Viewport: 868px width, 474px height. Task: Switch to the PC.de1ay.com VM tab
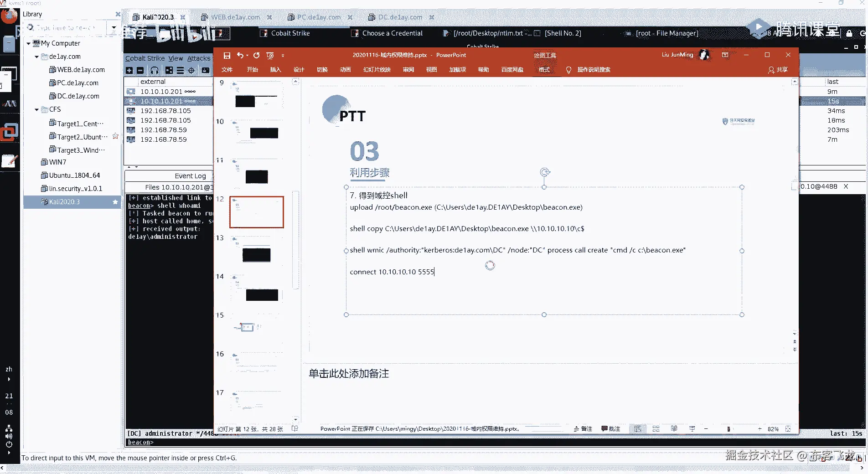[319, 17]
